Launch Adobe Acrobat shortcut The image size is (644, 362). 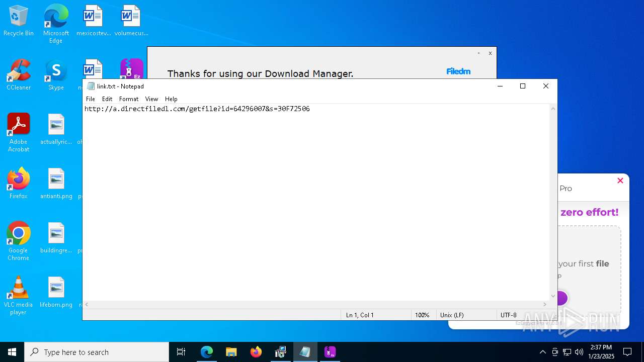19,133
